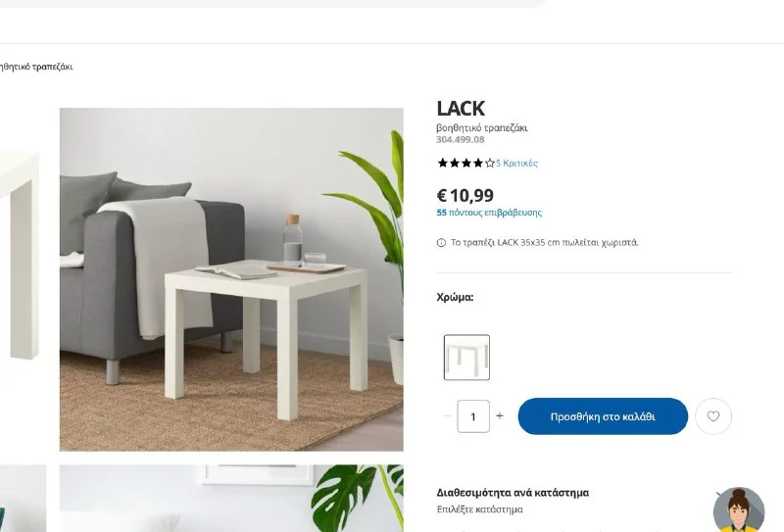Viewport: 784px width, 532px height.
Task: Click the quantity input field
Action: click(x=473, y=416)
